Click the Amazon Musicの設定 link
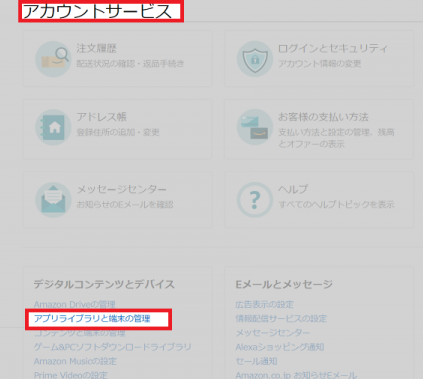This screenshot has width=423, height=379. (75, 361)
